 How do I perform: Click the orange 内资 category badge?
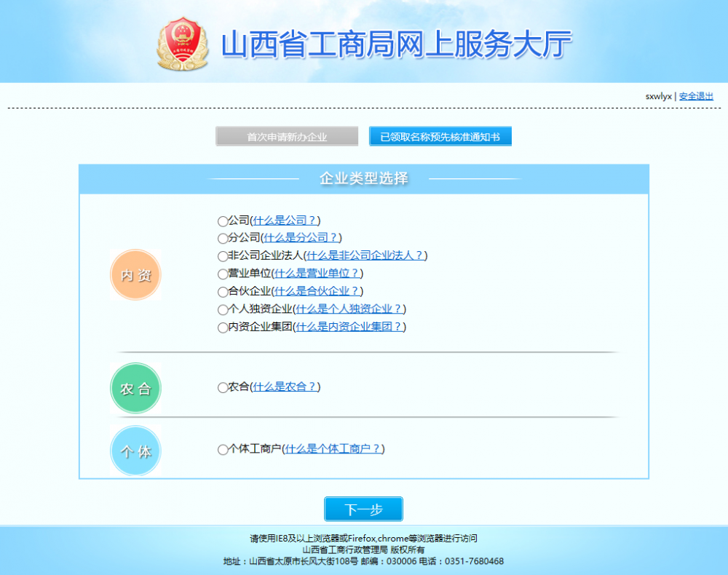pyautogui.click(x=135, y=275)
